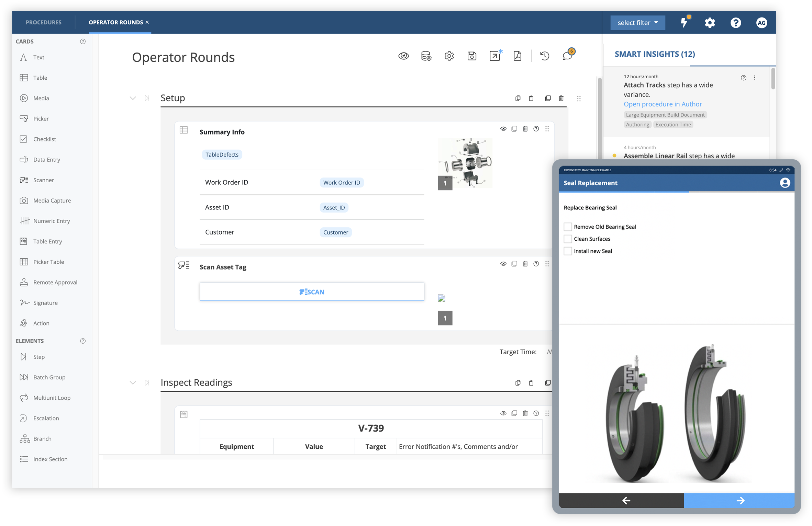Open the select filter dropdown
812x526 pixels.
point(638,22)
